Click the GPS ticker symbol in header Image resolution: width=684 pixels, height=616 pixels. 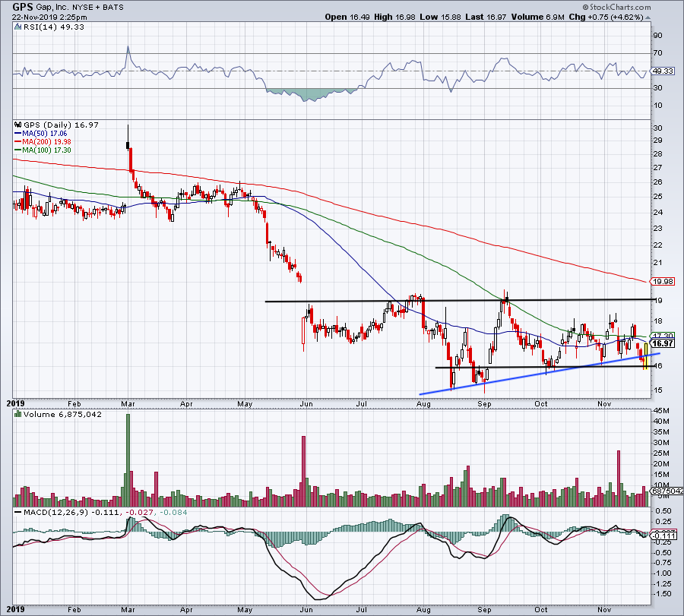(x=22, y=7)
